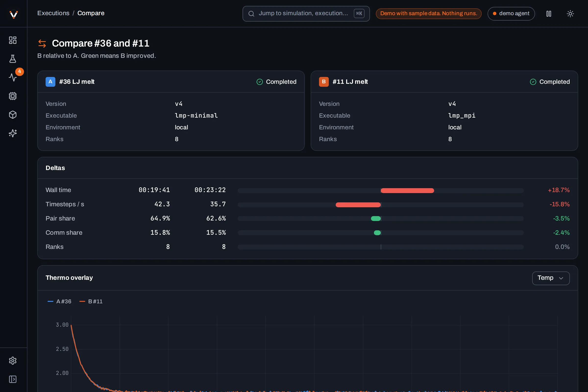
Task: Open the Temp metric dropdown
Action: pos(551,278)
